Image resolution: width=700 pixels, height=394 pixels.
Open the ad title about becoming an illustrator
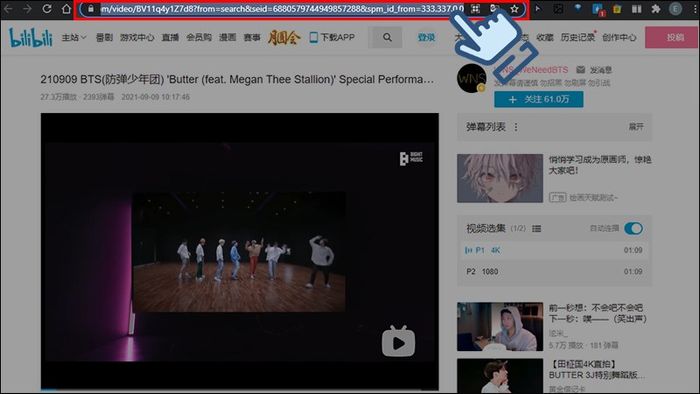pos(600,165)
